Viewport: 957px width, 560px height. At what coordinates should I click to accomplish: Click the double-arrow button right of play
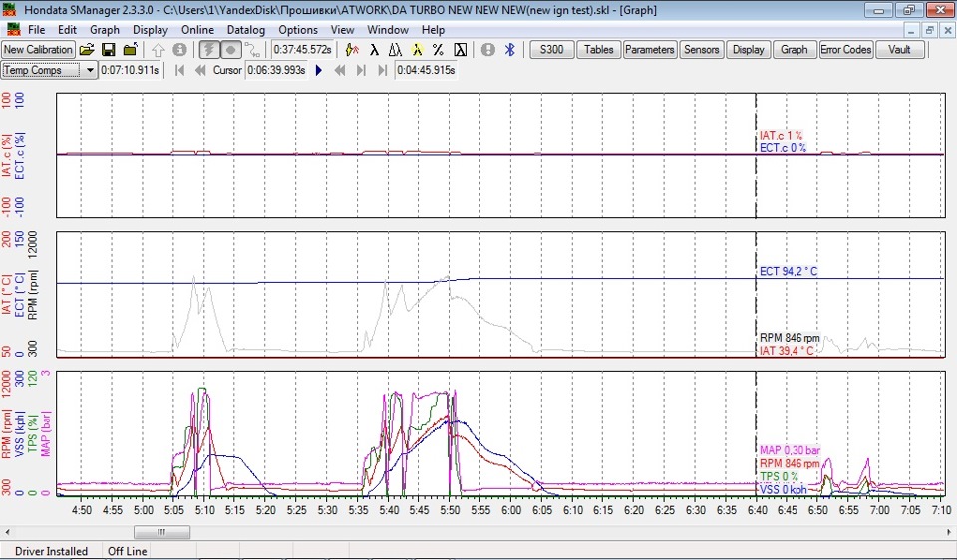pyautogui.click(x=340, y=70)
